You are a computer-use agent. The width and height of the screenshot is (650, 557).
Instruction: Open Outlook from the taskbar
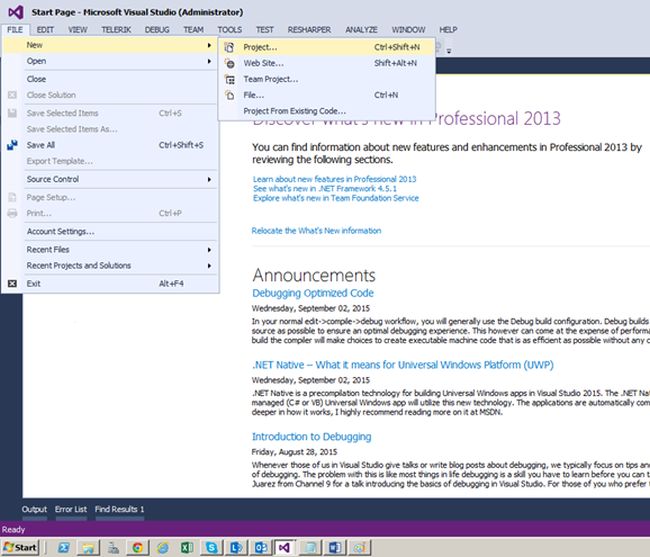coord(261,547)
